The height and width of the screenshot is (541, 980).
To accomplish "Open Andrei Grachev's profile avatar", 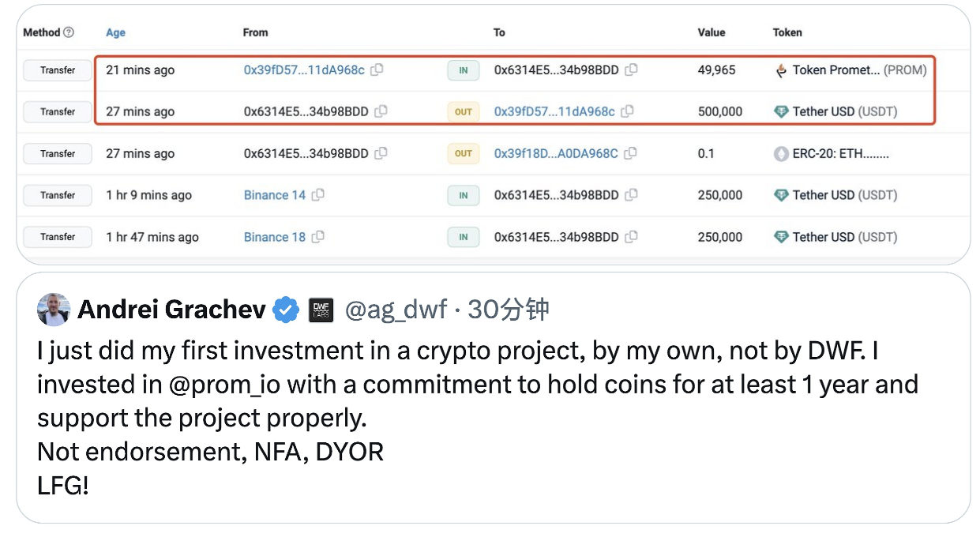I will 54,310.
